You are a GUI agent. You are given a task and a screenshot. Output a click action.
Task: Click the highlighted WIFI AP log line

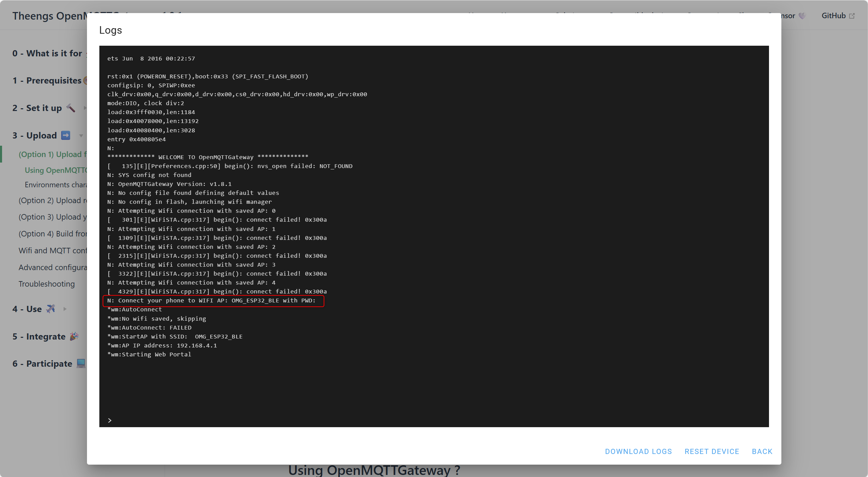pos(213,301)
